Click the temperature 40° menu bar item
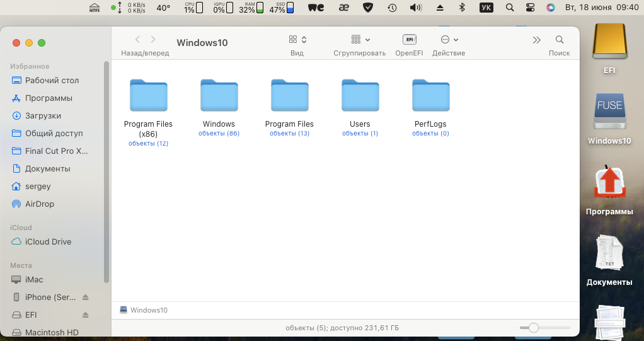Screen dimensions: 644x341 [x=163, y=8]
